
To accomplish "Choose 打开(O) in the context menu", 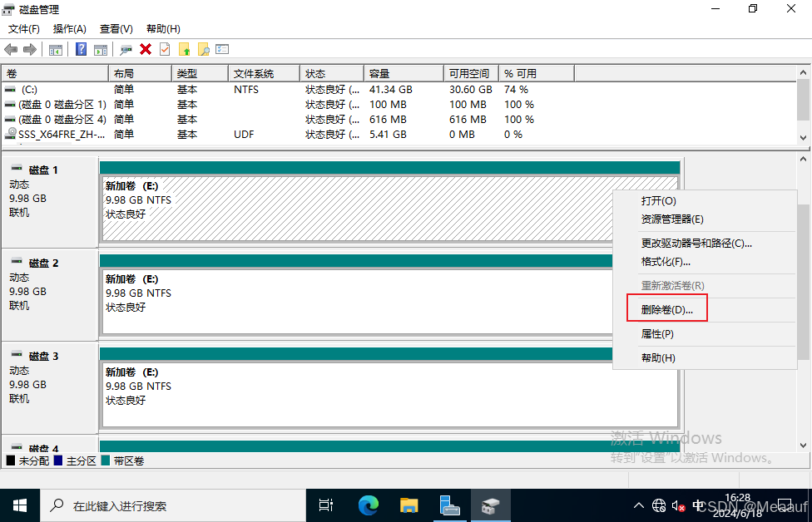I will tap(705, 200).
